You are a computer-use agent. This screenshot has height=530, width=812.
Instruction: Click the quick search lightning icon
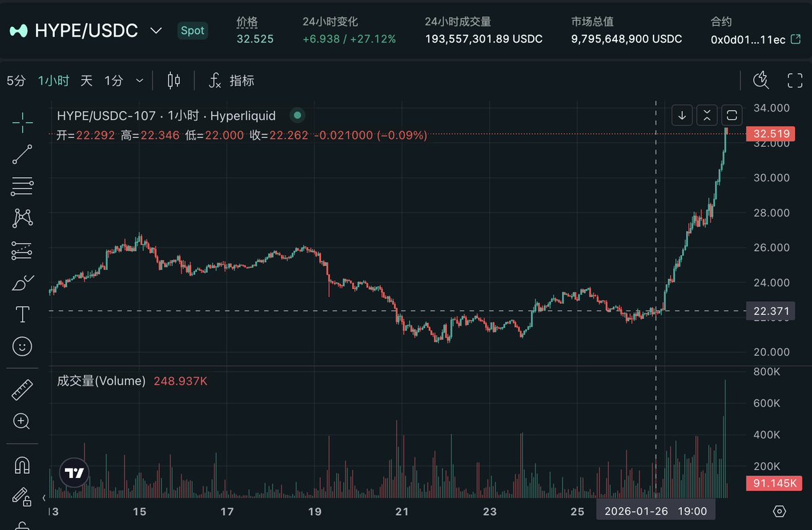[x=761, y=81]
